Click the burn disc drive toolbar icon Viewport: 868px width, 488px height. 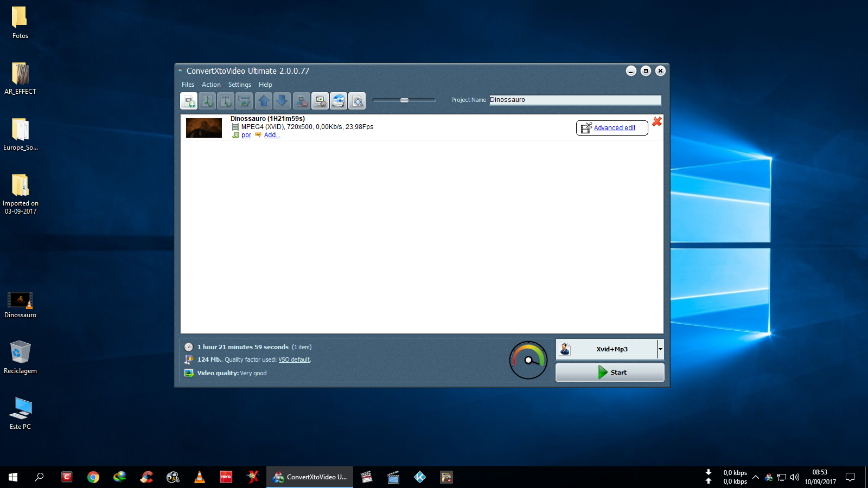(x=339, y=101)
